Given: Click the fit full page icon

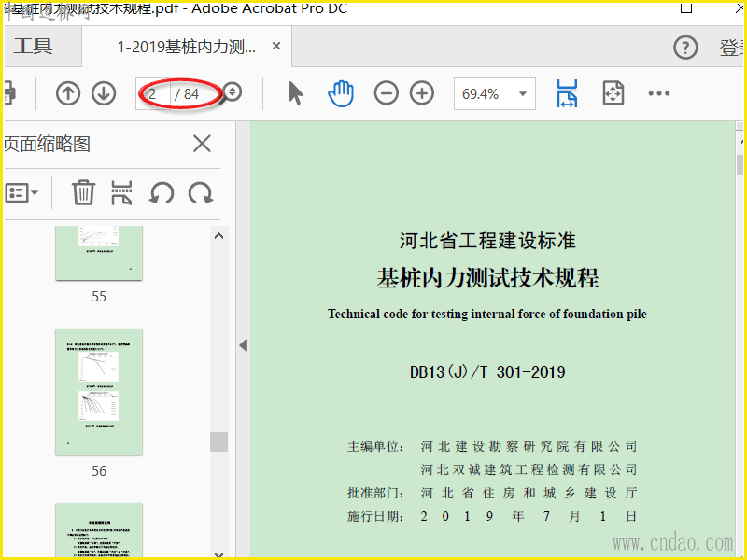Looking at the screenshot, I should (613, 92).
